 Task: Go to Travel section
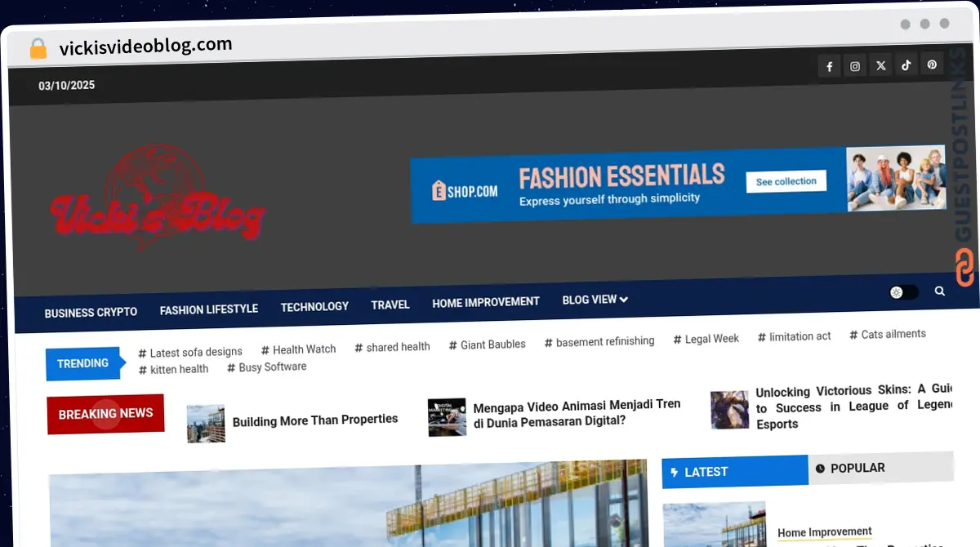(x=390, y=305)
